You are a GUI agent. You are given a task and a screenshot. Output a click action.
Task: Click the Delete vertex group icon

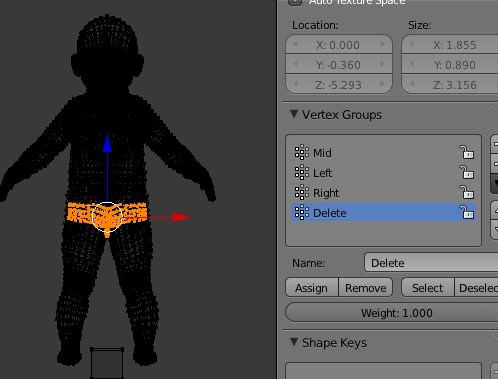(302, 212)
